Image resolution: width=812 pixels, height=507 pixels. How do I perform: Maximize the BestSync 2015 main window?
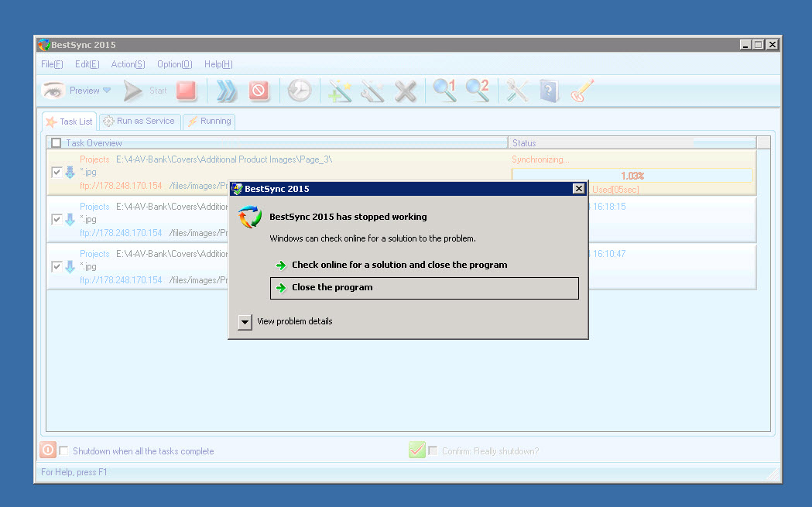click(x=758, y=45)
